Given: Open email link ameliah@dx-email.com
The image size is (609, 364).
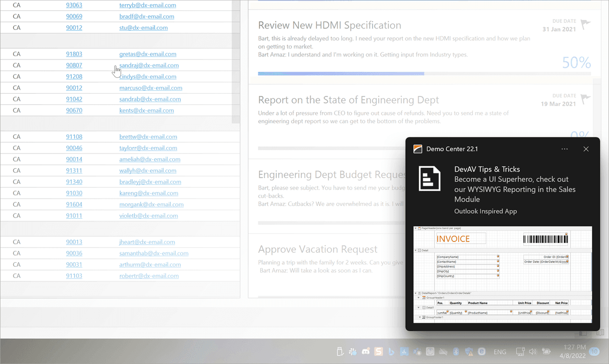Looking at the screenshot, I should click(x=150, y=159).
